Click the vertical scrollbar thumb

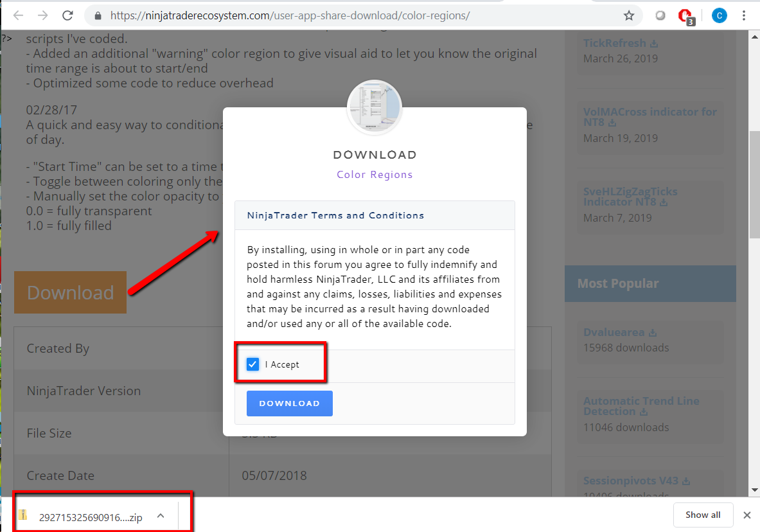coord(755,184)
